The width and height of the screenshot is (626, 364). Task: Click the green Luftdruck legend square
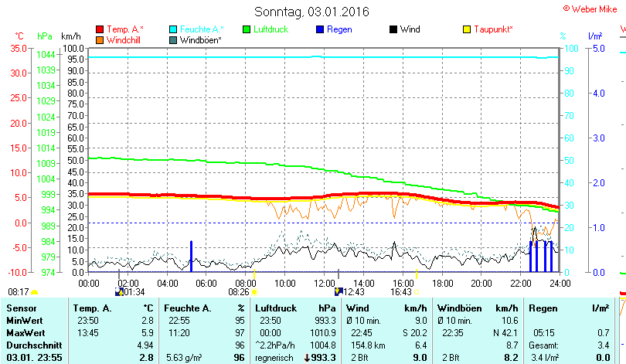click(x=247, y=29)
